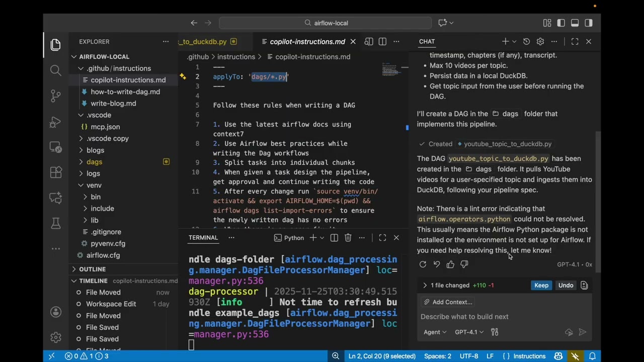Open the youtube_topic_to_duckdb.py created file link

(x=504, y=144)
